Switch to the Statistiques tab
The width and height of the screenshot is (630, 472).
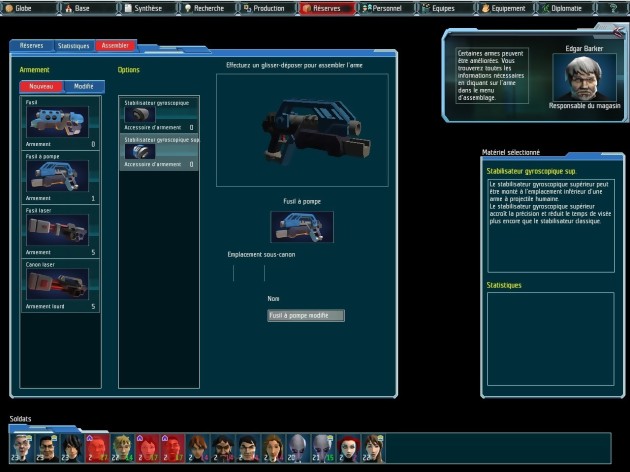point(73,46)
